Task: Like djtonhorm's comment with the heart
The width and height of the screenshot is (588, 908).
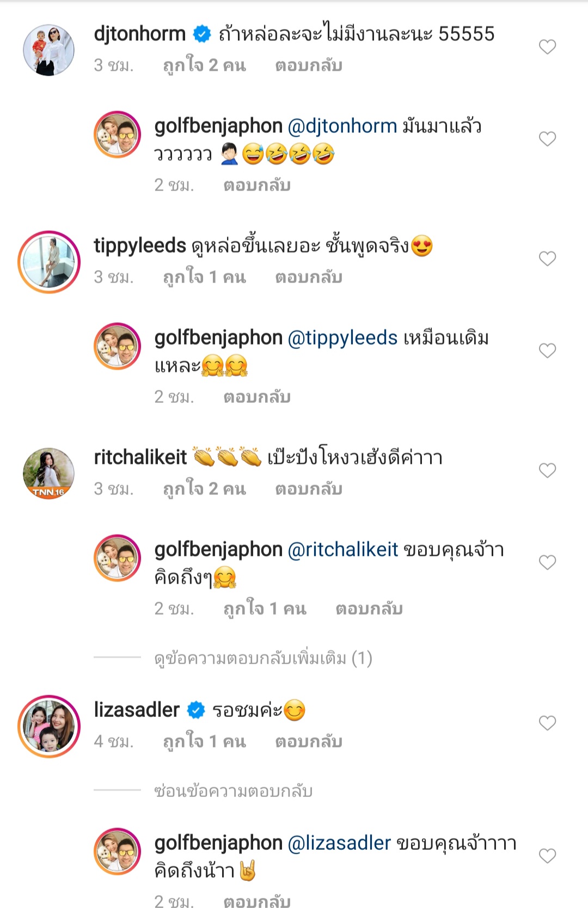Action: pos(547,47)
